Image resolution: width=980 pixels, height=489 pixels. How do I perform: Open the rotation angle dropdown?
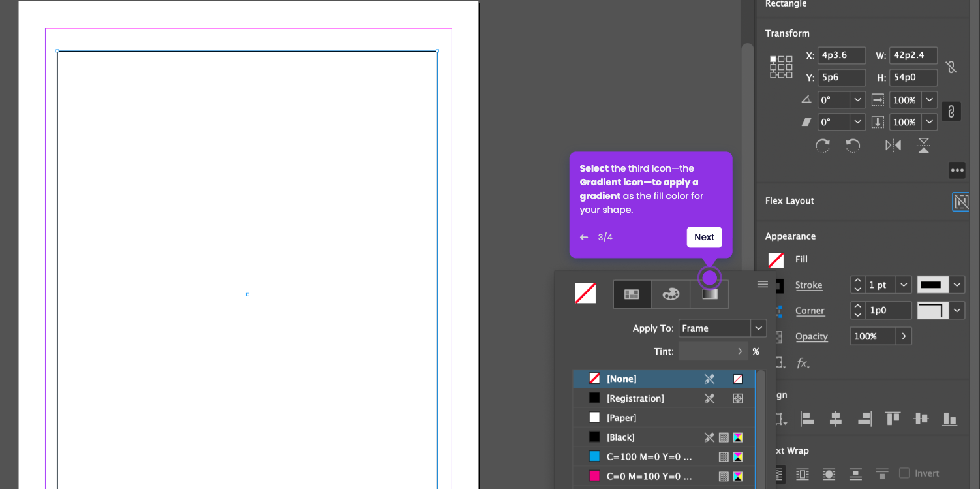click(x=858, y=100)
